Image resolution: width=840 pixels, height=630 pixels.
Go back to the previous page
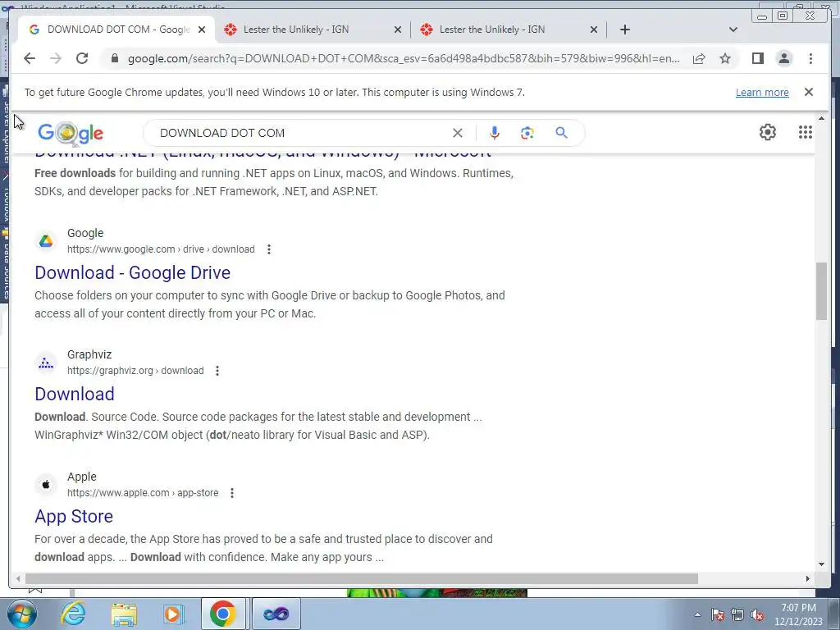(x=30, y=58)
